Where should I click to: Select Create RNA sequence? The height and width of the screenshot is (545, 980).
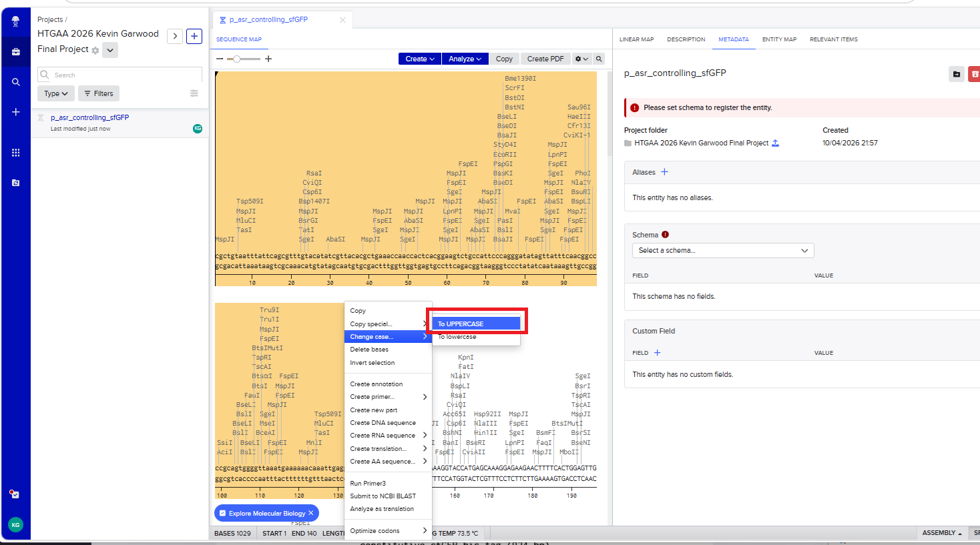(388, 436)
